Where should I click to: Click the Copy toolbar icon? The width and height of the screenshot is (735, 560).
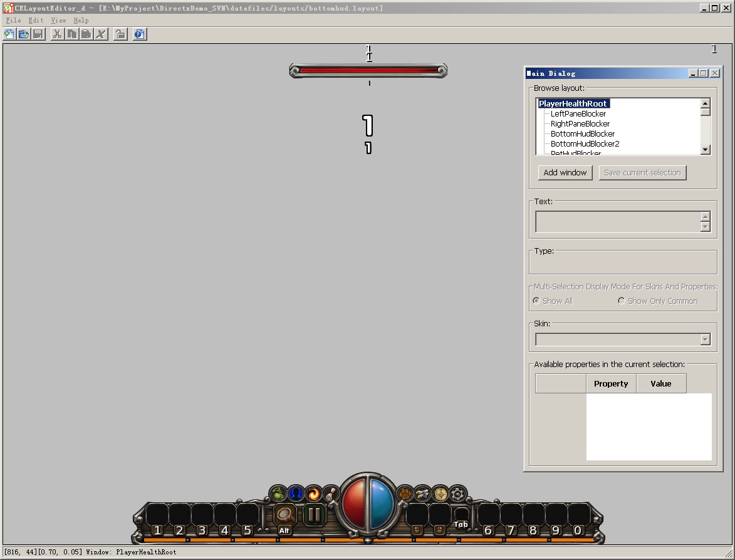point(71,34)
